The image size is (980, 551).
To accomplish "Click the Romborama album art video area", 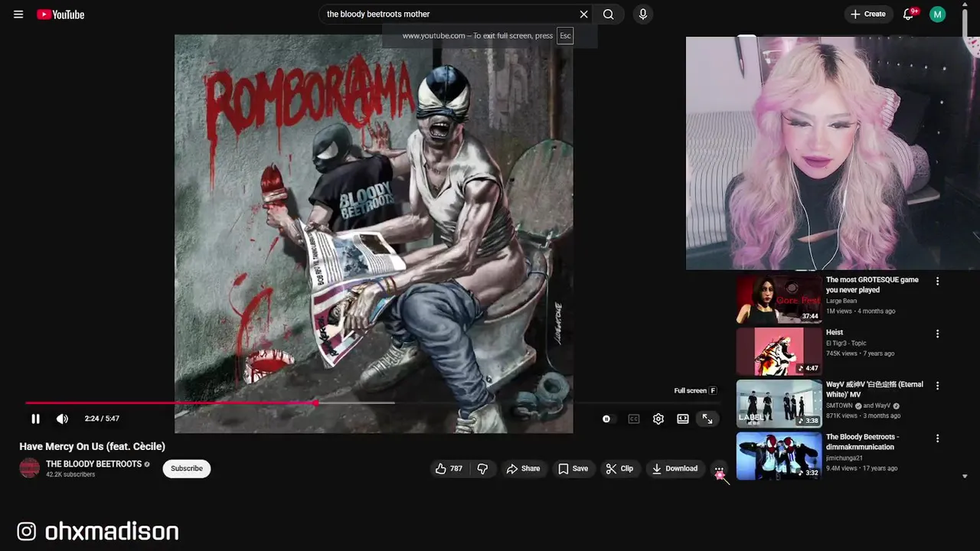I will [x=374, y=233].
